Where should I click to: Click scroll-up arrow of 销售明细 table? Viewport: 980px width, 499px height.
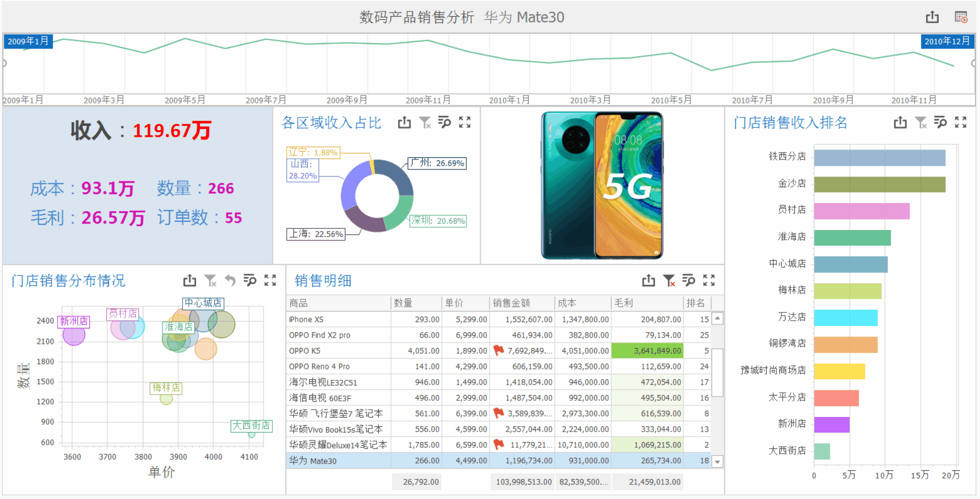pyautogui.click(x=717, y=318)
